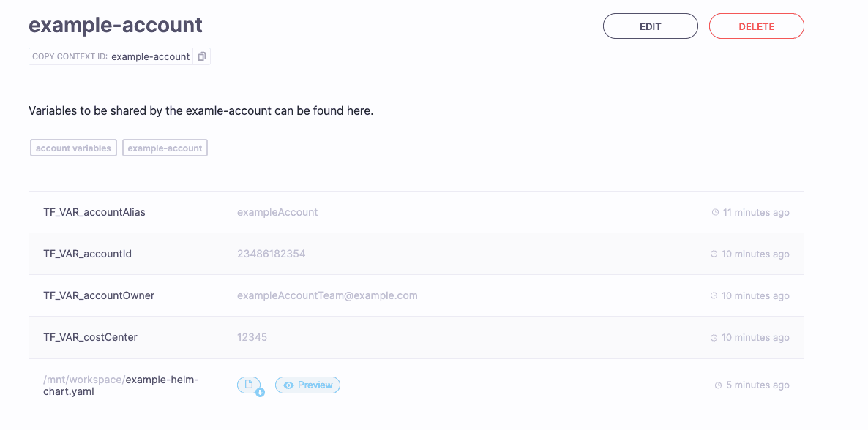The width and height of the screenshot is (868, 430).
Task: Toggle the 'example-account' filter tag
Action: click(165, 148)
